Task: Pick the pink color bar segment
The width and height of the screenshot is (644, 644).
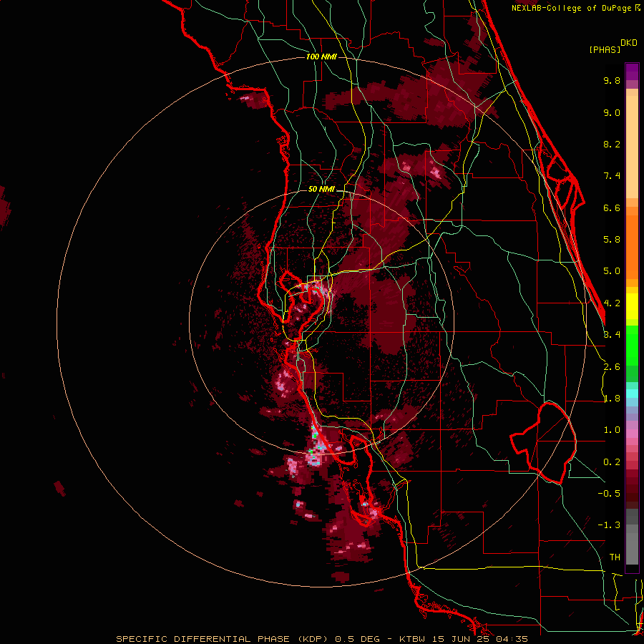Action: [632, 434]
